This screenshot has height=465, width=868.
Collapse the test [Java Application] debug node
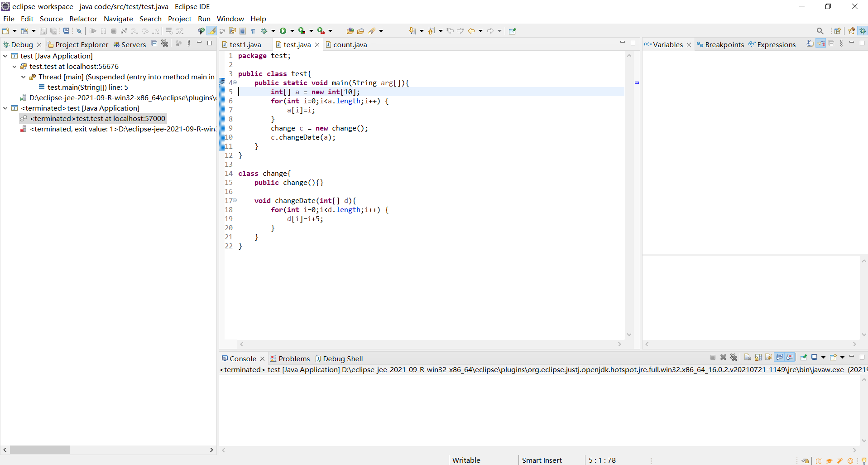(x=5, y=56)
